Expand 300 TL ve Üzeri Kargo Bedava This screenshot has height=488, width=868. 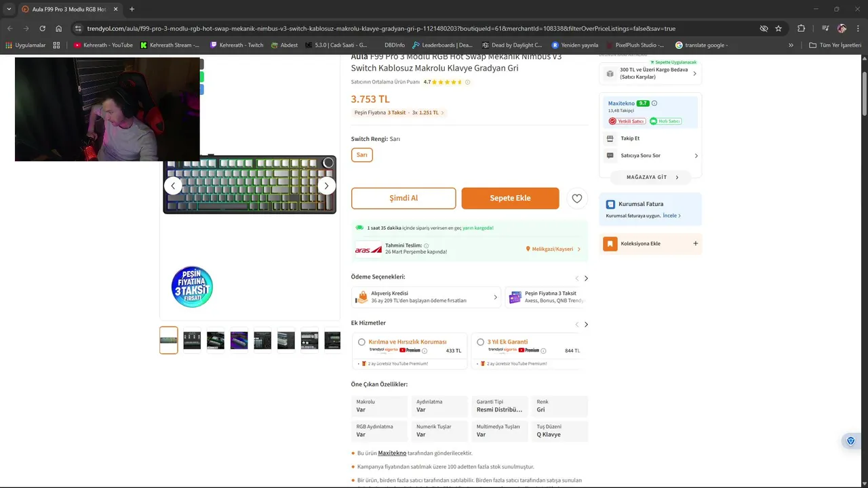(x=694, y=73)
